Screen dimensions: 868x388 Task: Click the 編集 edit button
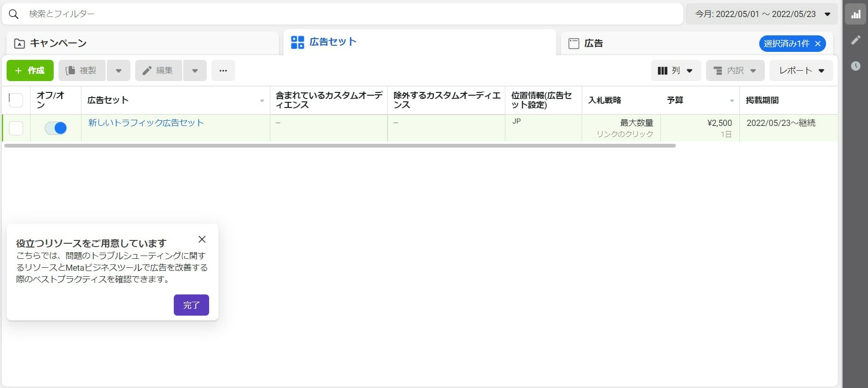pos(159,71)
